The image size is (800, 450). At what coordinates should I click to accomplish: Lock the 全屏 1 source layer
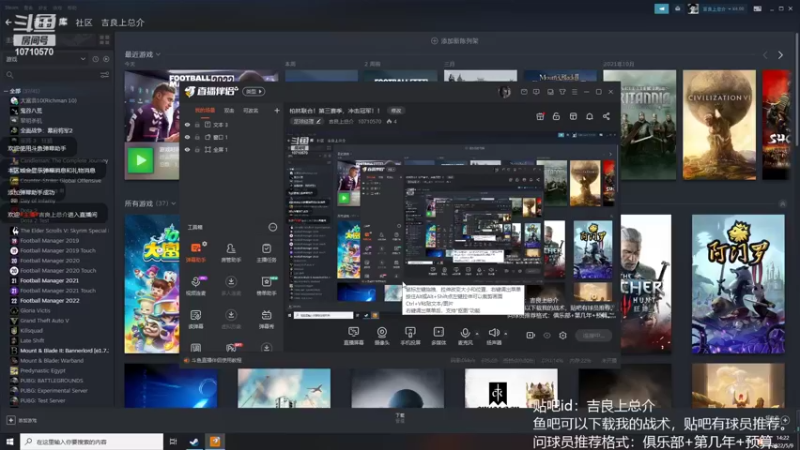coord(197,149)
